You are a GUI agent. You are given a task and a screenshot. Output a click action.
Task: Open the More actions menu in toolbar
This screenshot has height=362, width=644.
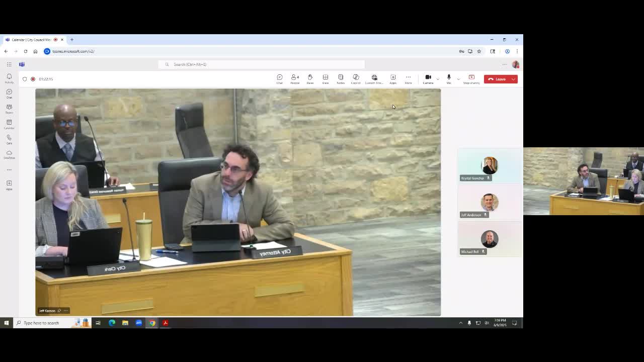pos(408,78)
